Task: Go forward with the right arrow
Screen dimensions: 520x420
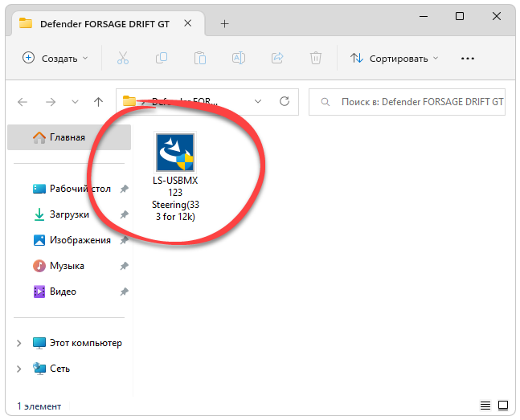Action: point(51,102)
